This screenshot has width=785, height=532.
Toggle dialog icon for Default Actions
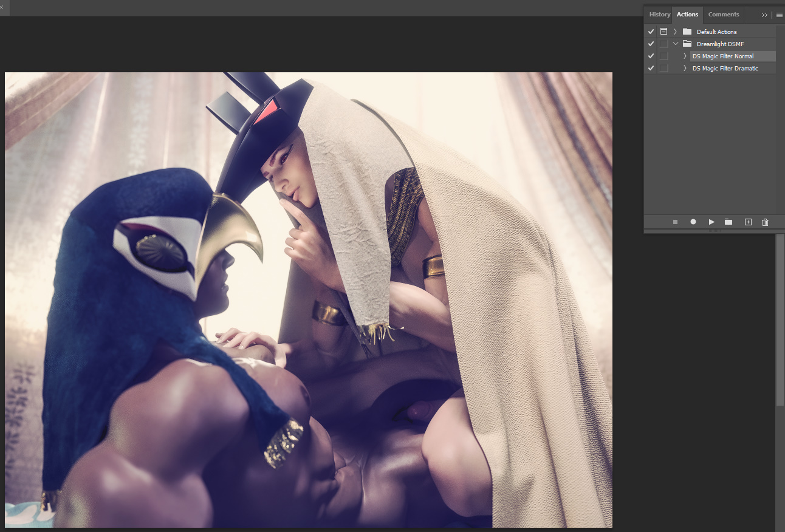tap(663, 32)
